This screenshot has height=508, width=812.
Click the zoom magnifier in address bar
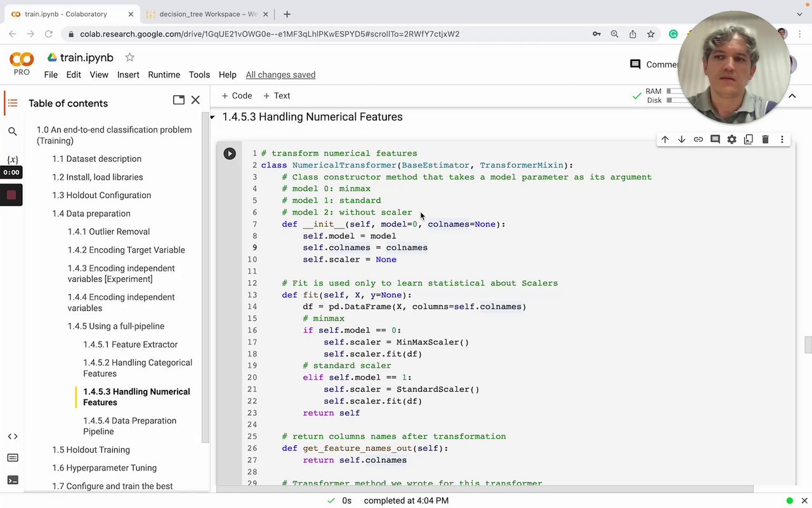click(614, 34)
